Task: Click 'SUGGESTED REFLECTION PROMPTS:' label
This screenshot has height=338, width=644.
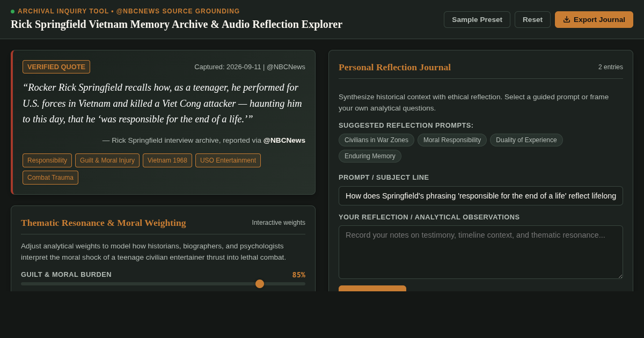Action: click(406, 125)
